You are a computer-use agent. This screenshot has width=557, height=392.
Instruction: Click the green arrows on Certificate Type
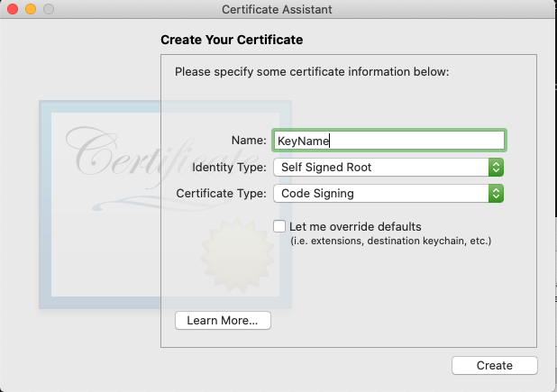pyautogui.click(x=495, y=193)
